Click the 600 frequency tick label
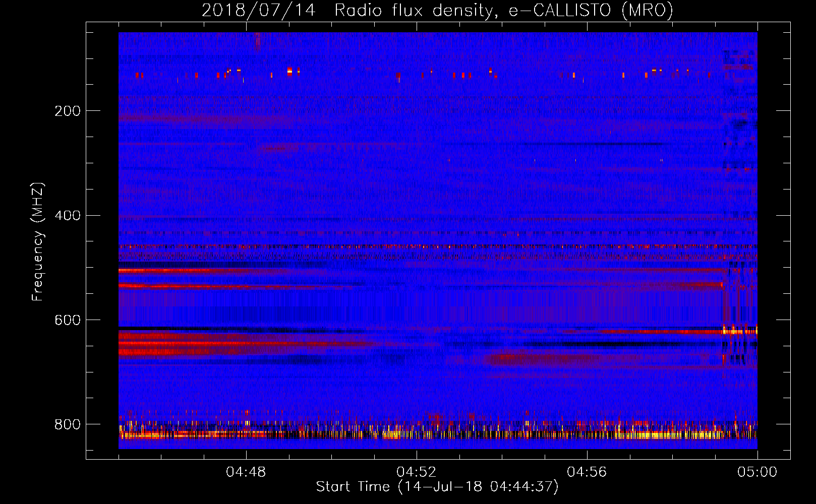 pyautogui.click(x=68, y=320)
